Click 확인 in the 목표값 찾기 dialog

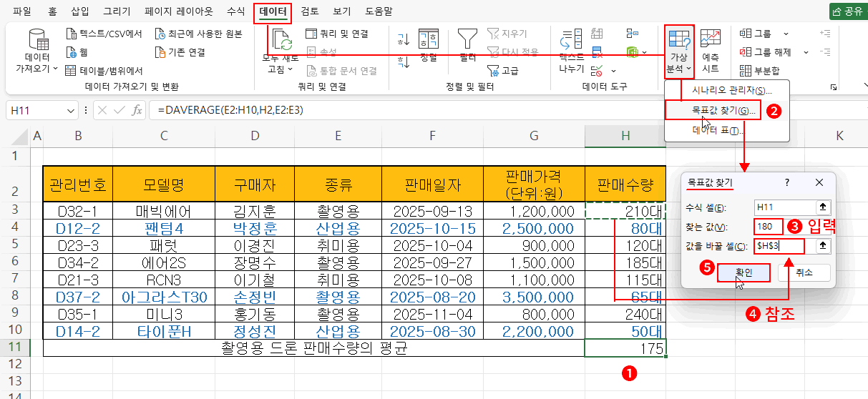[x=743, y=272]
